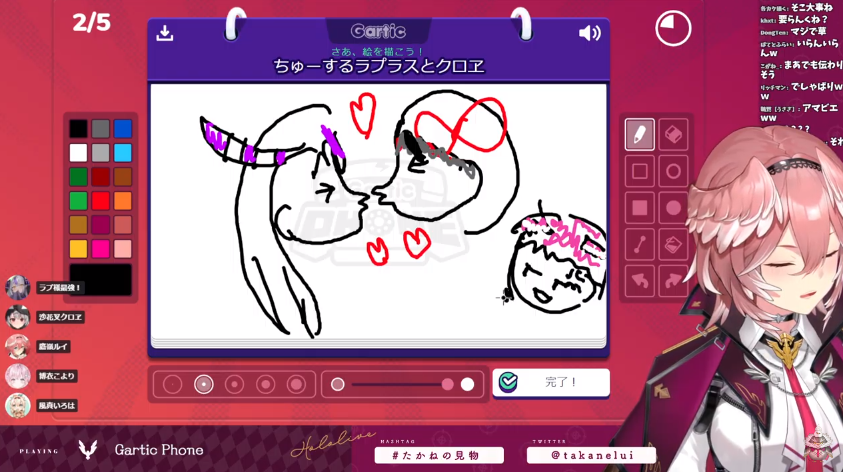Pick the crimson magenta color swatch

(x=101, y=225)
